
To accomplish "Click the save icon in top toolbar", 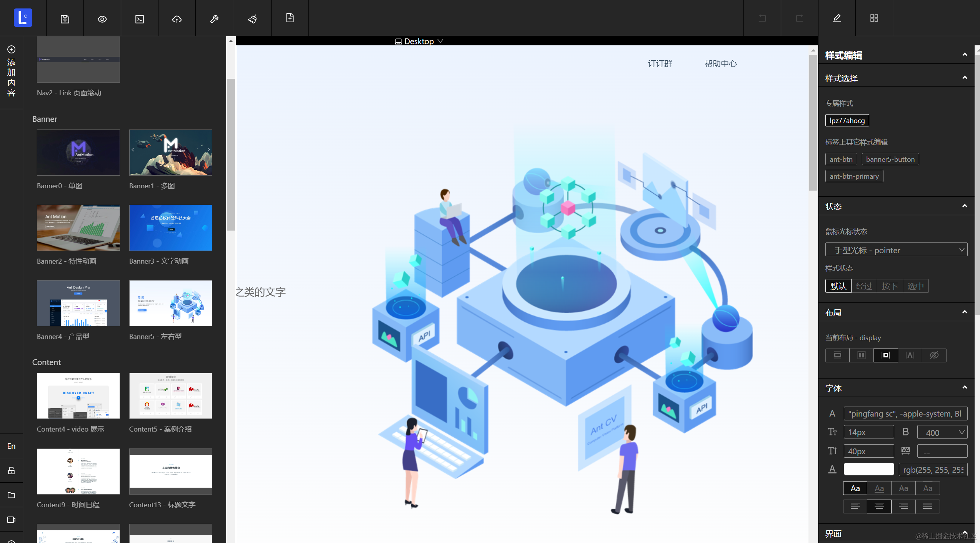I will 65,19.
